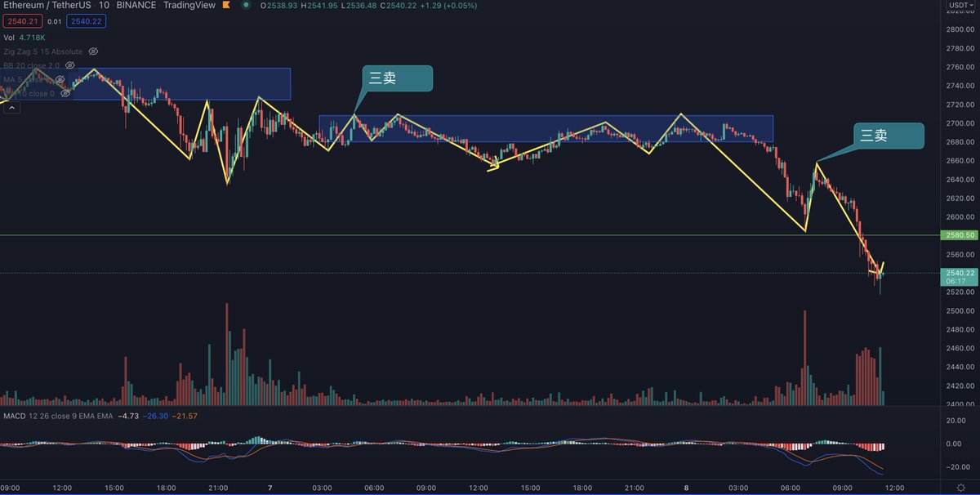Select the first 三卖 callout annotation

397,78
